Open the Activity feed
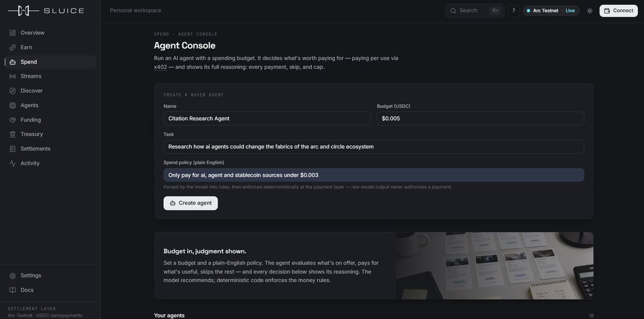644x319 pixels. (x=50, y=163)
